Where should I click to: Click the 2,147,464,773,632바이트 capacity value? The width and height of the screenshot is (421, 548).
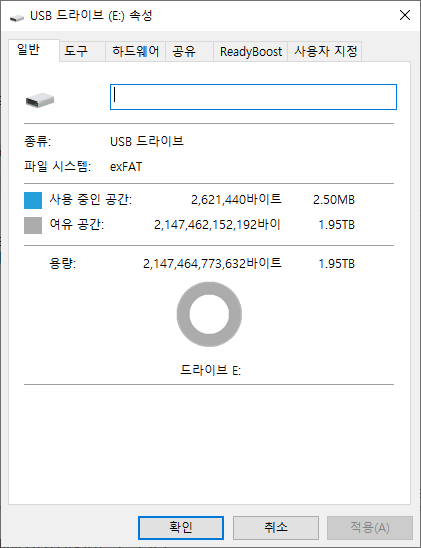(x=212, y=264)
